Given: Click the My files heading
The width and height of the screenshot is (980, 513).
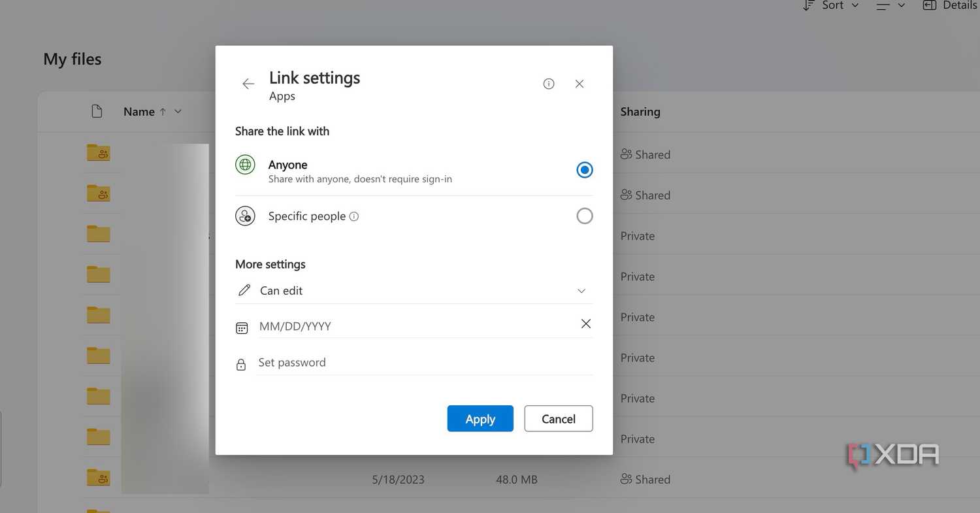Looking at the screenshot, I should click(73, 59).
